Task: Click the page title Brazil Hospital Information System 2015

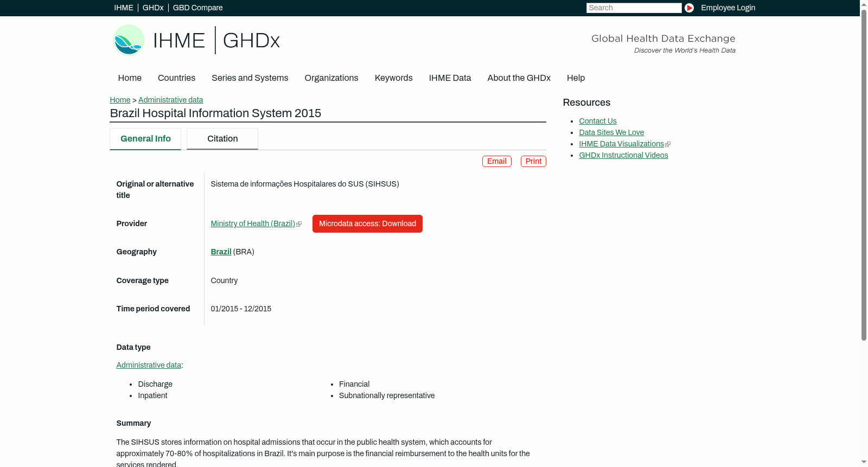Action: point(215,113)
